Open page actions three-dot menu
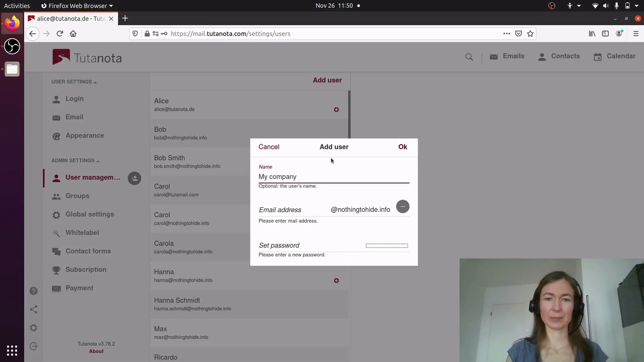This screenshot has height=362, width=644. [x=507, y=34]
